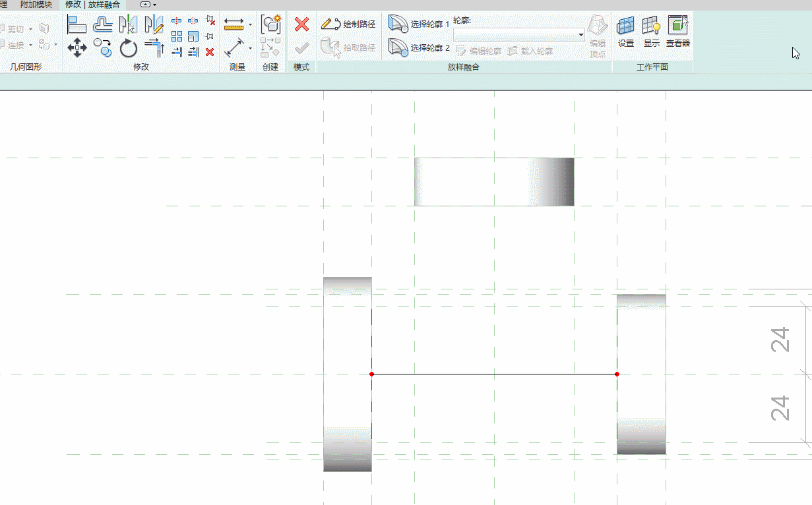Click 绘制路径 to sketch path

[348, 24]
